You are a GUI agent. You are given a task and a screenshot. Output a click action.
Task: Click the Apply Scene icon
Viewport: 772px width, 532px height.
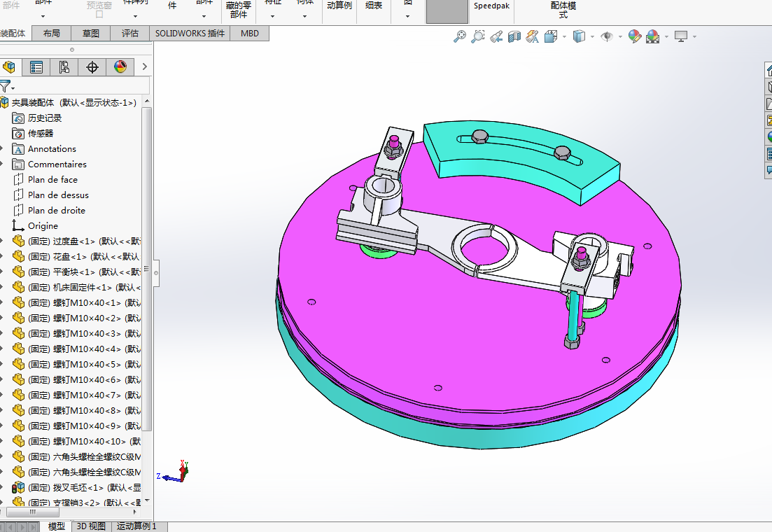tap(652, 36)
